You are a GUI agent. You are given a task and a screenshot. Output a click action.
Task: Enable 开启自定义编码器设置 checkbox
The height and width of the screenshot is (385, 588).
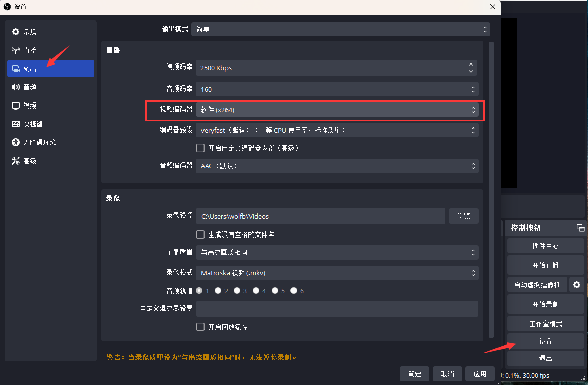(x=200, y=148)
